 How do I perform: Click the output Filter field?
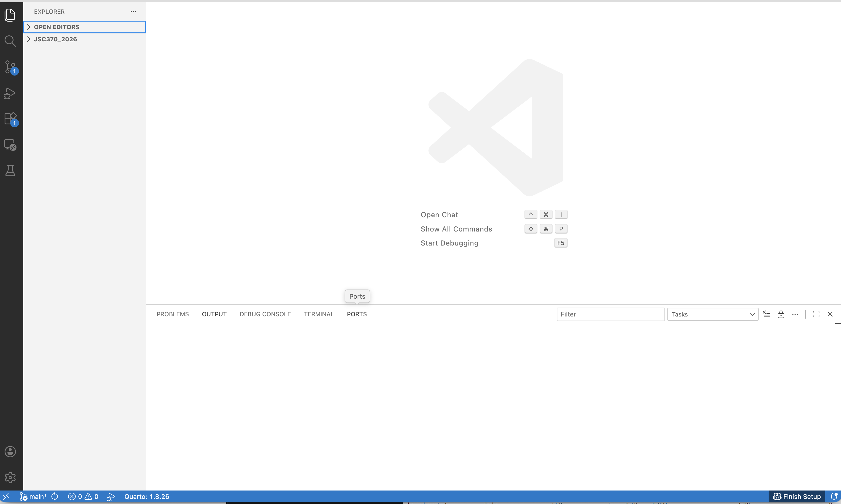pyautogui.click(x=610, y=314)
